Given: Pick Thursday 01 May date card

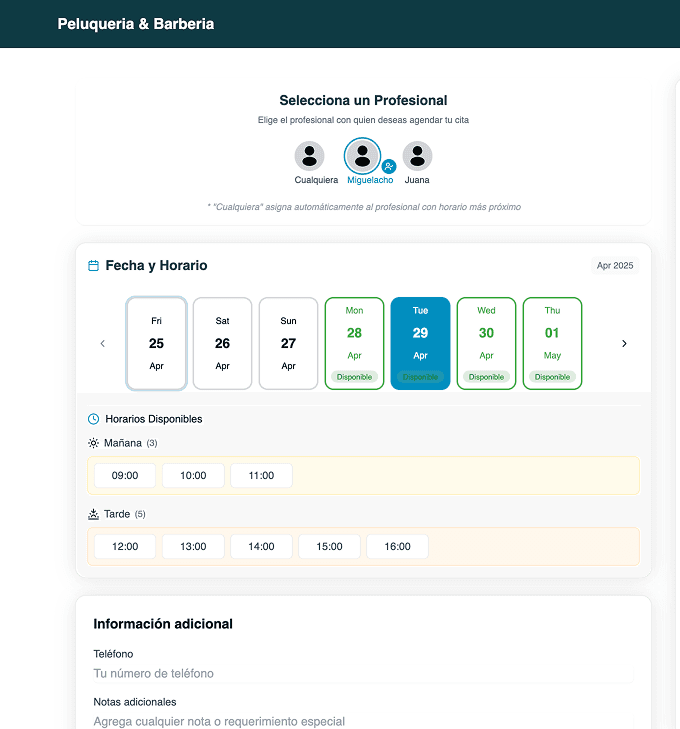Looking at the screenshot, I should (x=552, y=343).
